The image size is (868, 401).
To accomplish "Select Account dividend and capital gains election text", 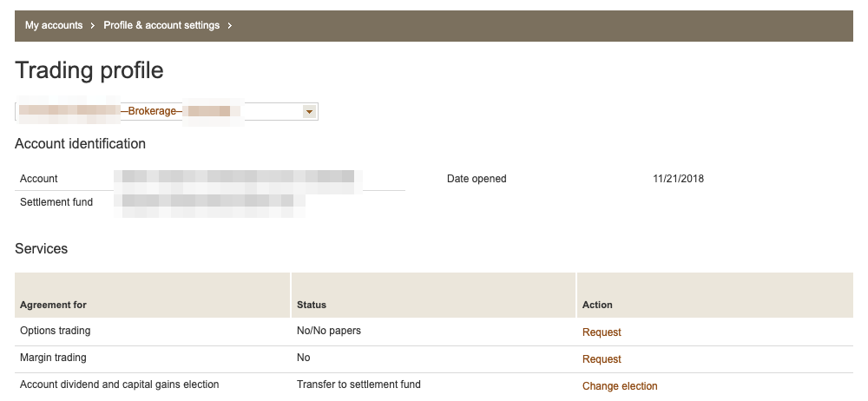I will [x=119, y=385].
